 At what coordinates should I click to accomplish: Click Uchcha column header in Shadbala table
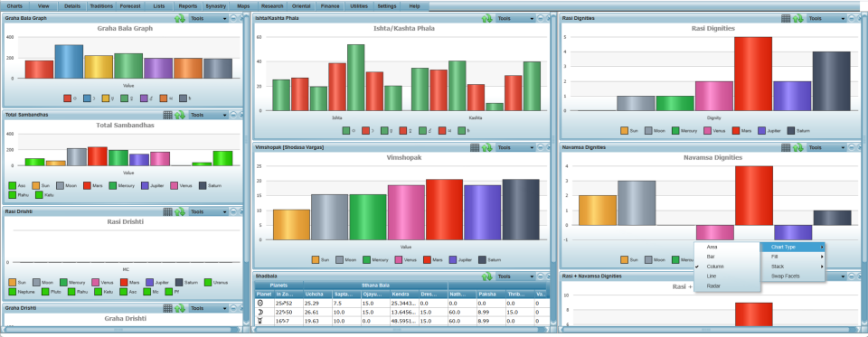point(317,295)
